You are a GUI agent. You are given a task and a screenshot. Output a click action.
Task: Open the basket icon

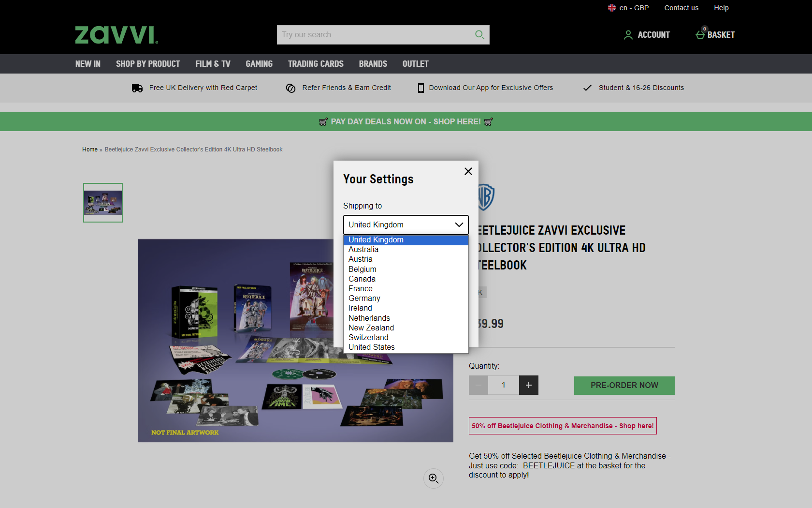(x=700, y=34)
